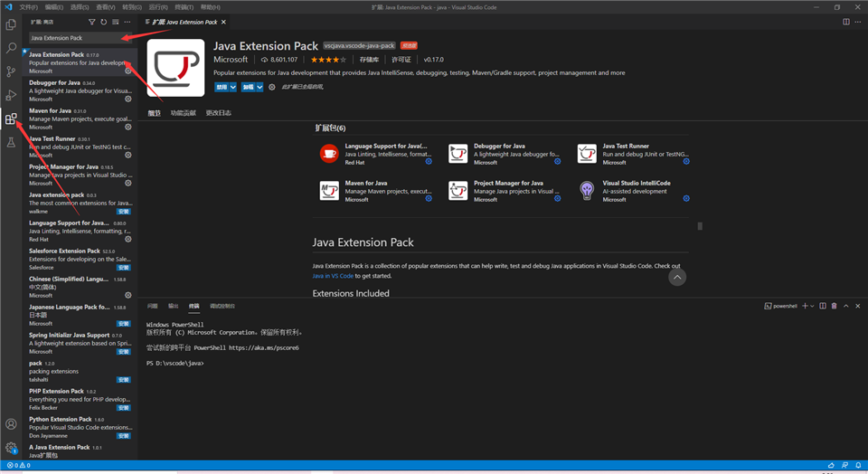Filter extensions with the funnel icon
The image size is (868, 474).
92,22
